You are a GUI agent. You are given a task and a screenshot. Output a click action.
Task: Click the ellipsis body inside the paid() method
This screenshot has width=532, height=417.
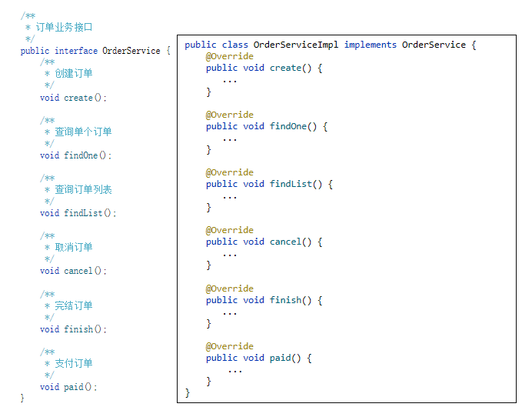tap(234, 370)
